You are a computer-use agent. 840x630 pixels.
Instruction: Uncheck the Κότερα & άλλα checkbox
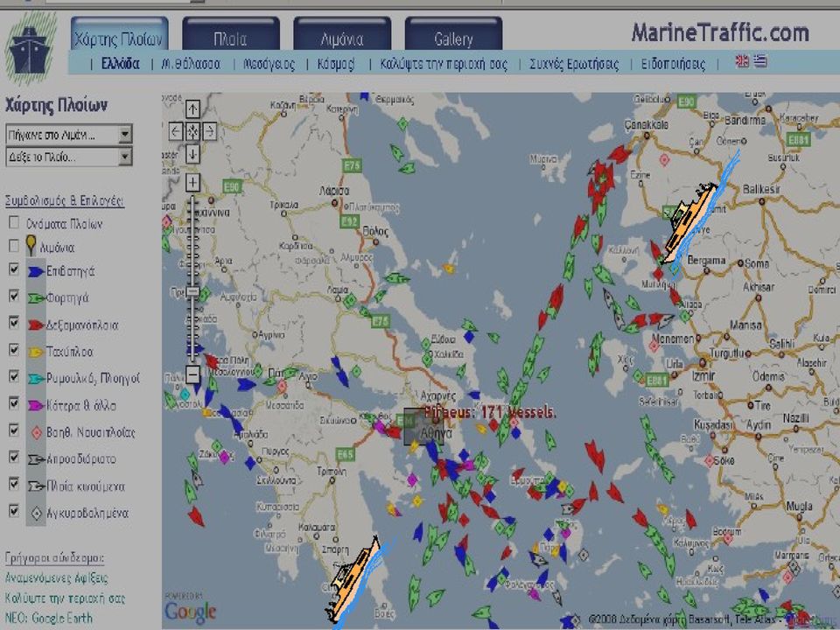[14, 403]
